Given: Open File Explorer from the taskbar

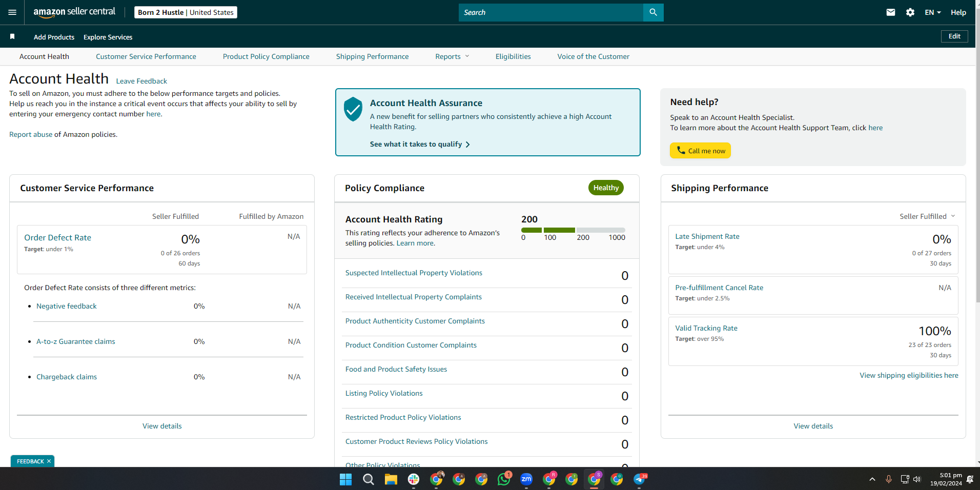Looking at the screenshot, I should (391, 479).
